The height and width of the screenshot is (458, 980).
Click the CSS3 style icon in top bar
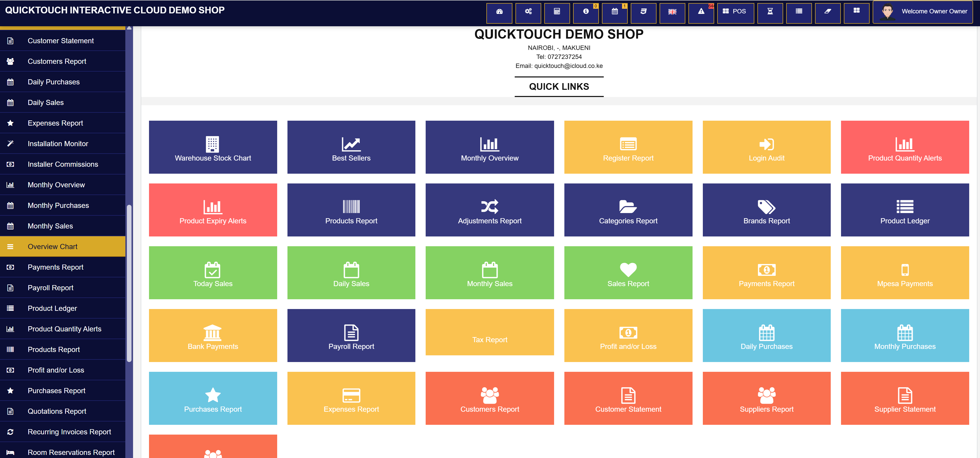643,13
